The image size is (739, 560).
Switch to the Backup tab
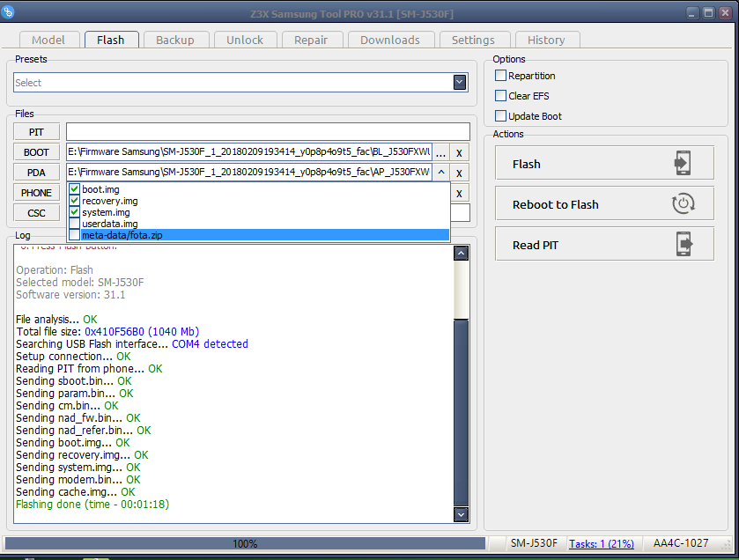pos(175,40)
